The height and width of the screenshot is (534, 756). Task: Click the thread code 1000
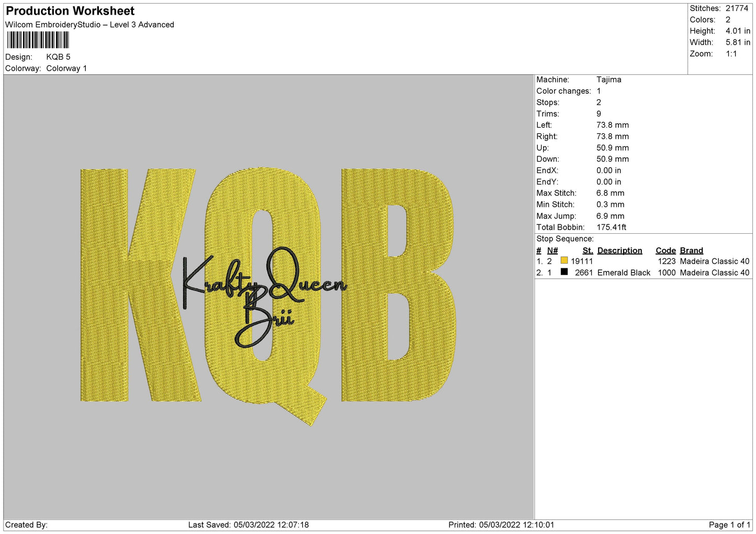pos(667,273)
